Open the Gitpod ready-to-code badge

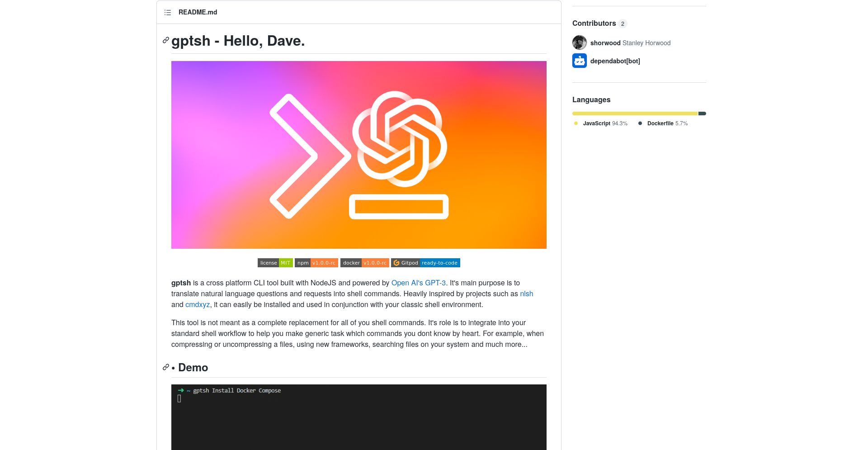426,263
